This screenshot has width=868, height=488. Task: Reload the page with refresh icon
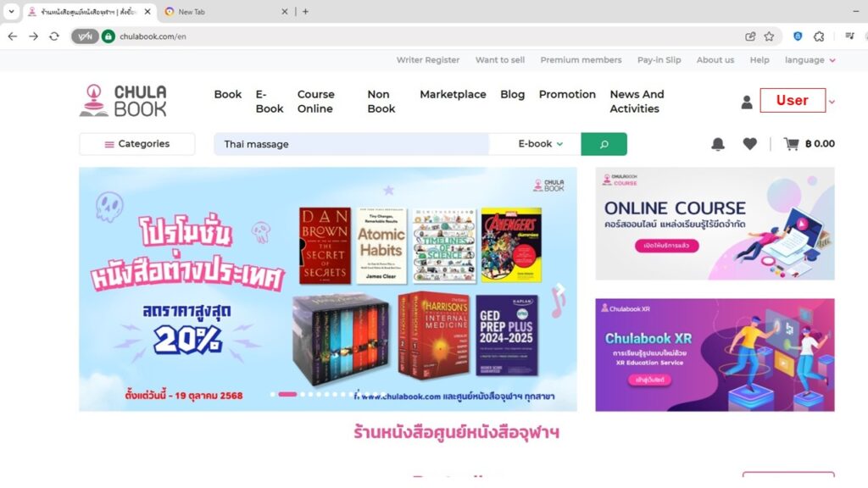point(53,36)
